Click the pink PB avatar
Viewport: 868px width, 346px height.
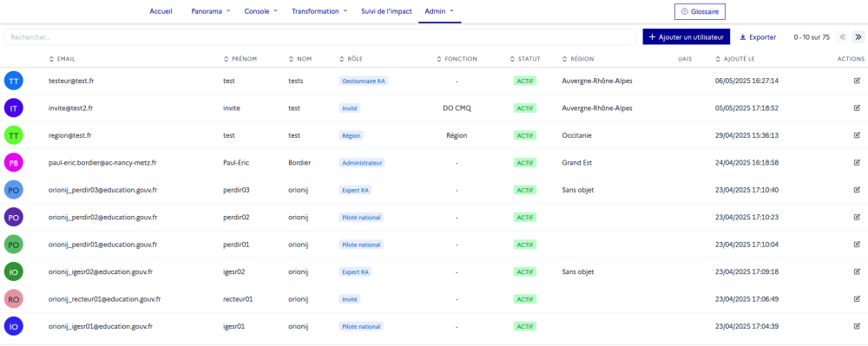tap(13, 162)
